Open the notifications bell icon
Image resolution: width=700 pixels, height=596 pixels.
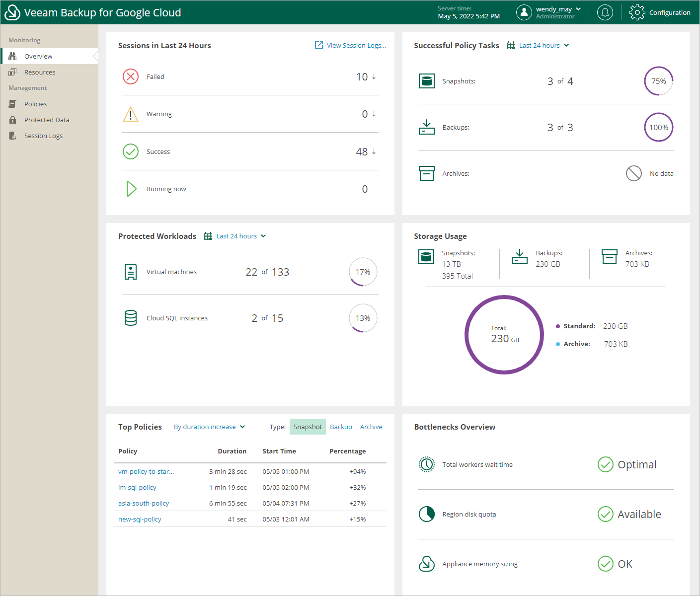click(605, 12)
